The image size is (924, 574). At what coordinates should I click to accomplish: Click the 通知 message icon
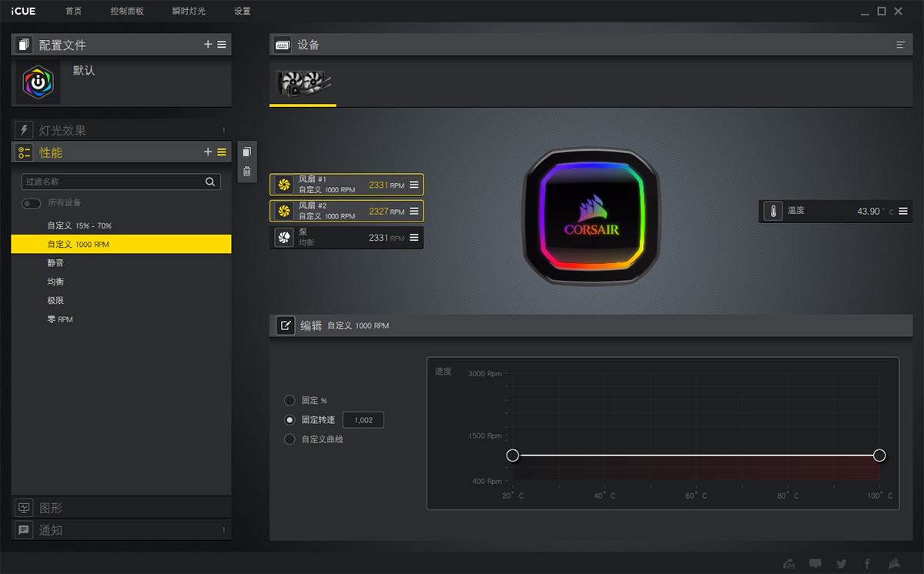tap(24, 530)
